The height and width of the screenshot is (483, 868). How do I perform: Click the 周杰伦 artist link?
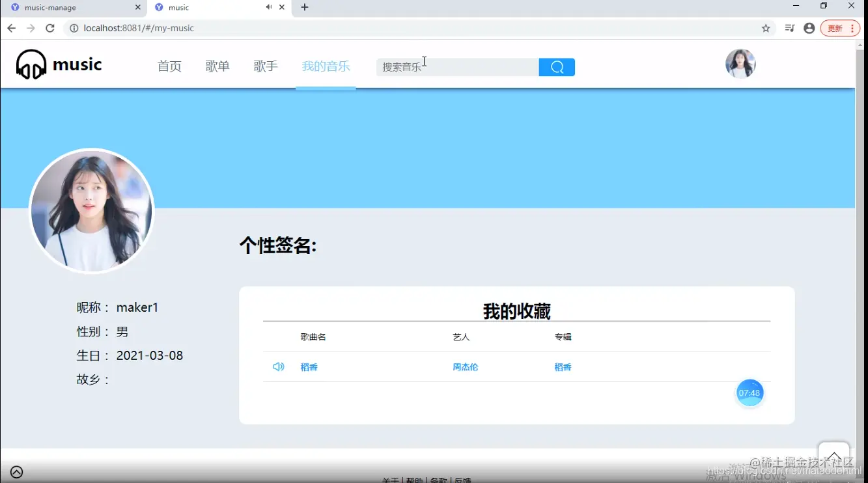465,366
